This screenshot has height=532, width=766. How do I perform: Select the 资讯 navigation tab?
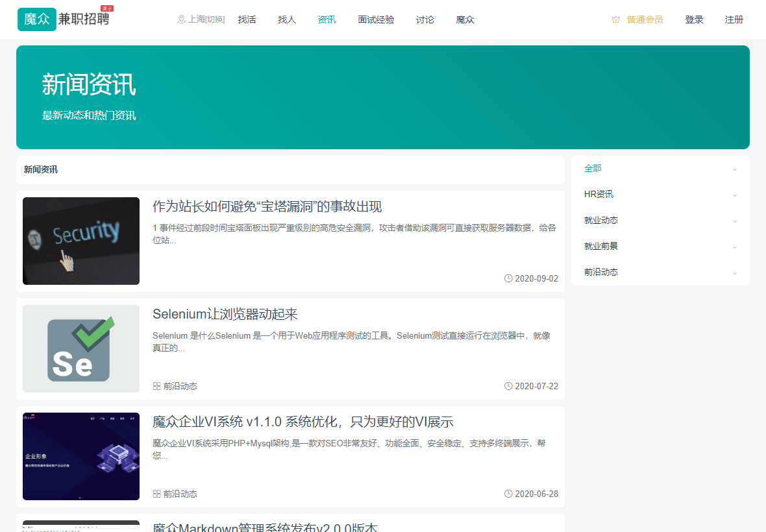coord(327,19)
